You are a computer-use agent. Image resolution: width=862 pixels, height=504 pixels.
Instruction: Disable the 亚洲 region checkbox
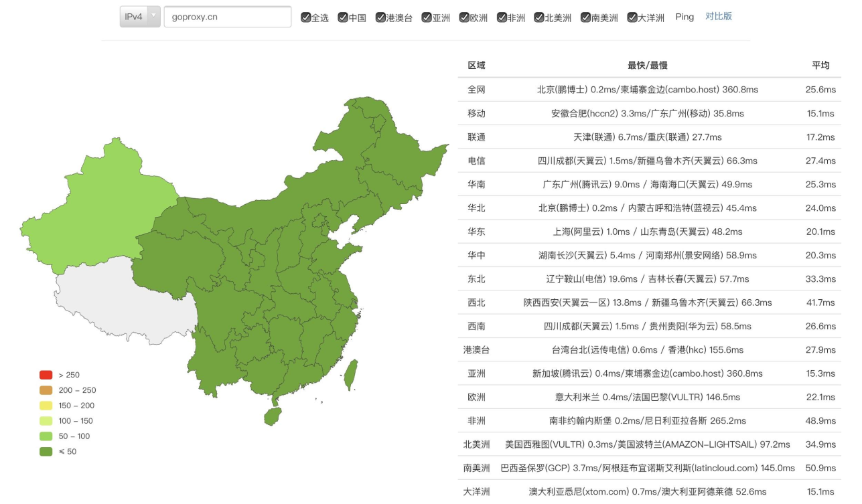pos(427,17)
